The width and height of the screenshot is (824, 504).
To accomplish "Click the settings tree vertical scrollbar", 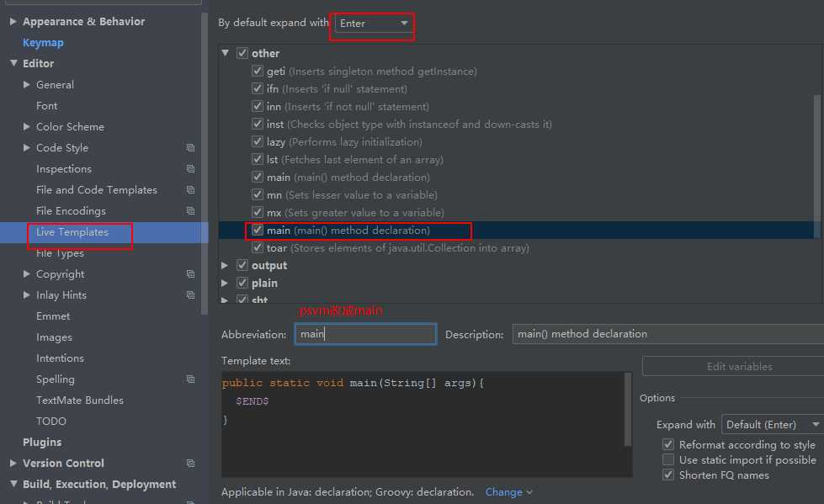I will 205,163.
